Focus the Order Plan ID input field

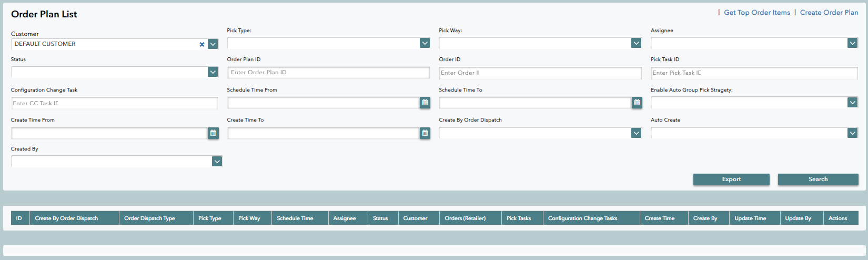point(329,73)
